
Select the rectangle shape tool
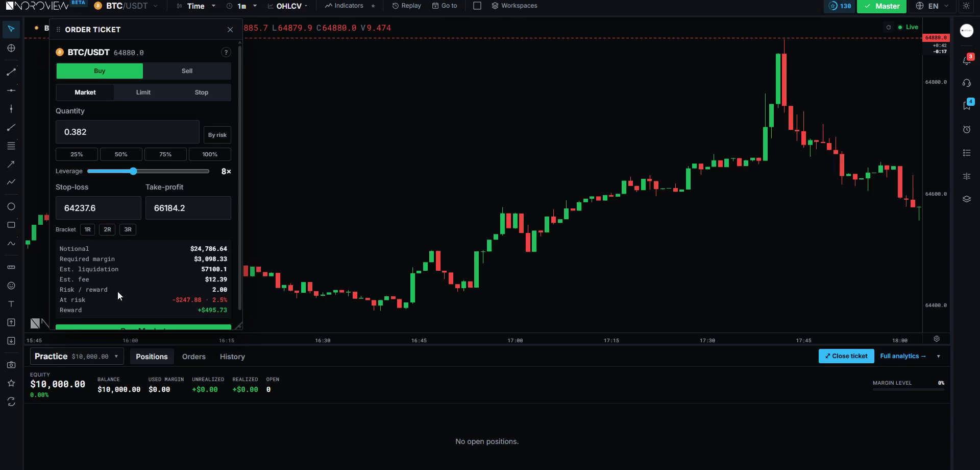[x=11, y=225]
